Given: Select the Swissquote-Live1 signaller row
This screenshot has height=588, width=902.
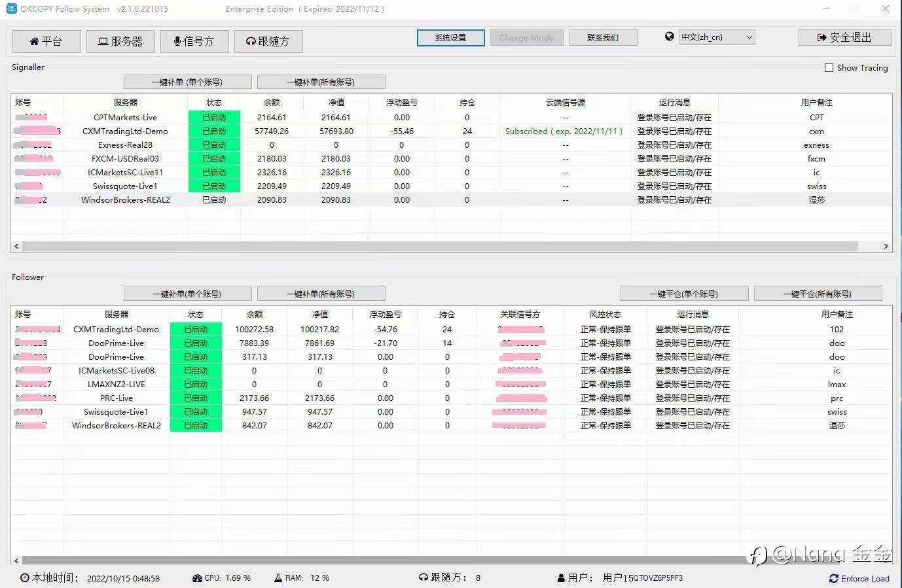Looking at the screenshot, I should click(451, 186).
